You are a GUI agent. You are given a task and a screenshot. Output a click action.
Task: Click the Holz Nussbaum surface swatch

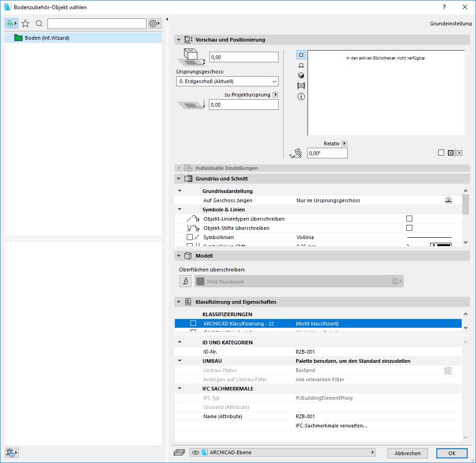[x=200, y=281]
